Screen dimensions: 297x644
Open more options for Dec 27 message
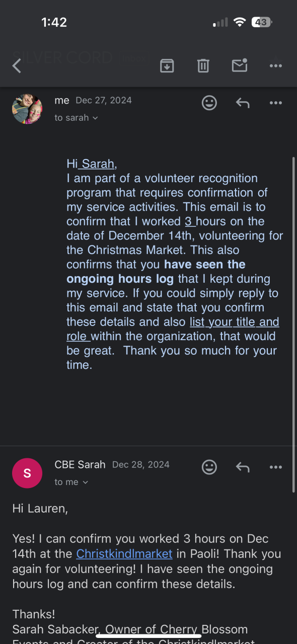[276, 103]
